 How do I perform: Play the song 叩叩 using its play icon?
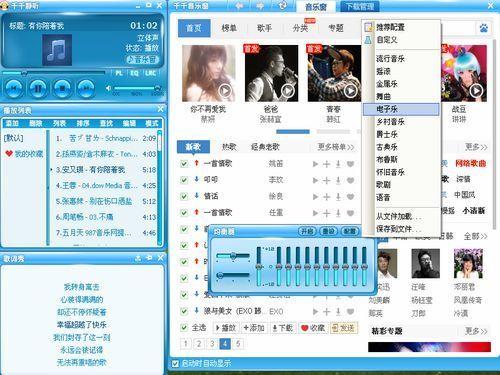[x=315, y=180]
